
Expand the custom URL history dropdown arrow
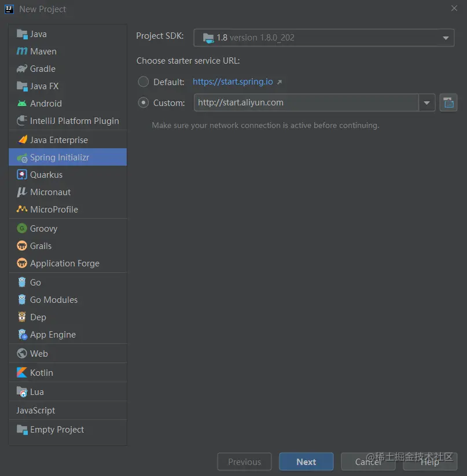coord(427,102)
